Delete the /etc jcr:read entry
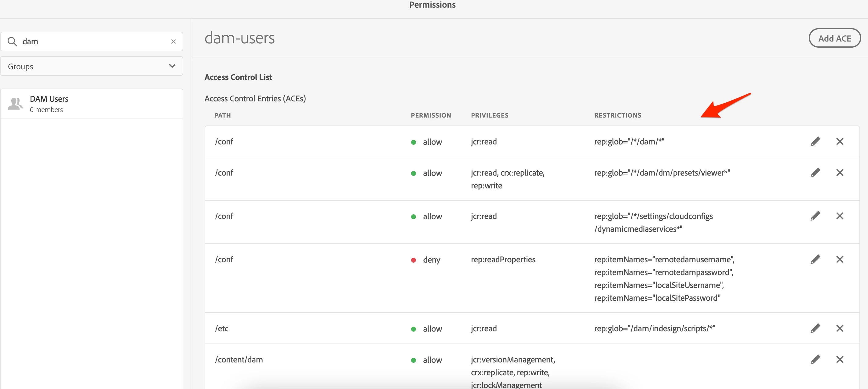Screen dimensions: 868x389 [839, 328]
